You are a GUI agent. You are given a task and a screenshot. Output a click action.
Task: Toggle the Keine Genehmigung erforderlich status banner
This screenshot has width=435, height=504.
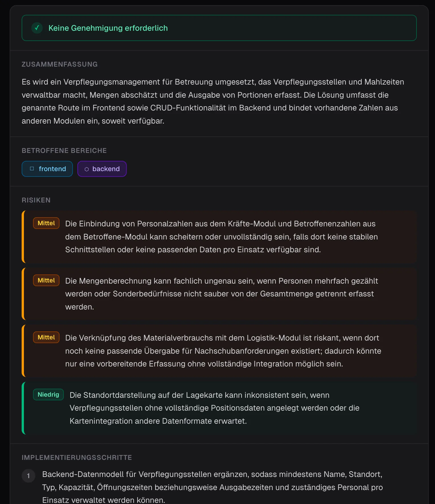[219, 28]
